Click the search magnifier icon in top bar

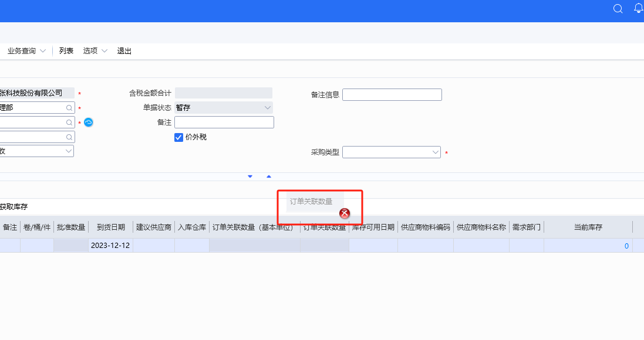pyautogui.click(x=618, y=9)
